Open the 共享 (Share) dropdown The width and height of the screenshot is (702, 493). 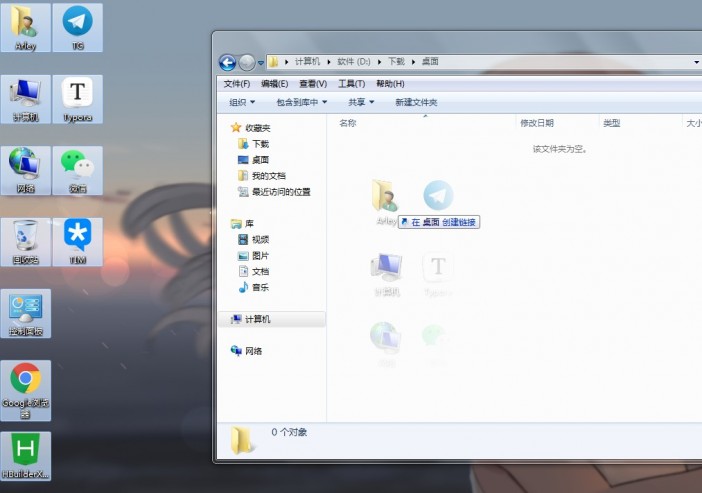(x=361, y=102)
